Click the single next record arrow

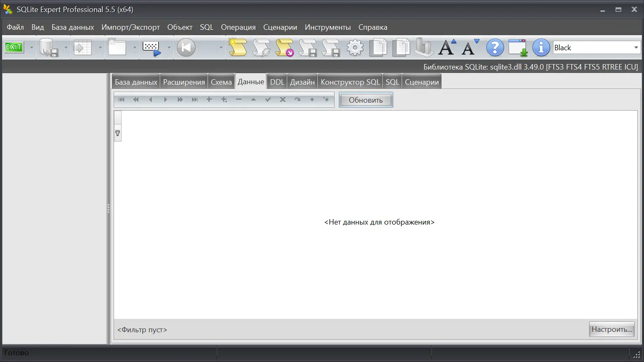(x=165, y=100)
